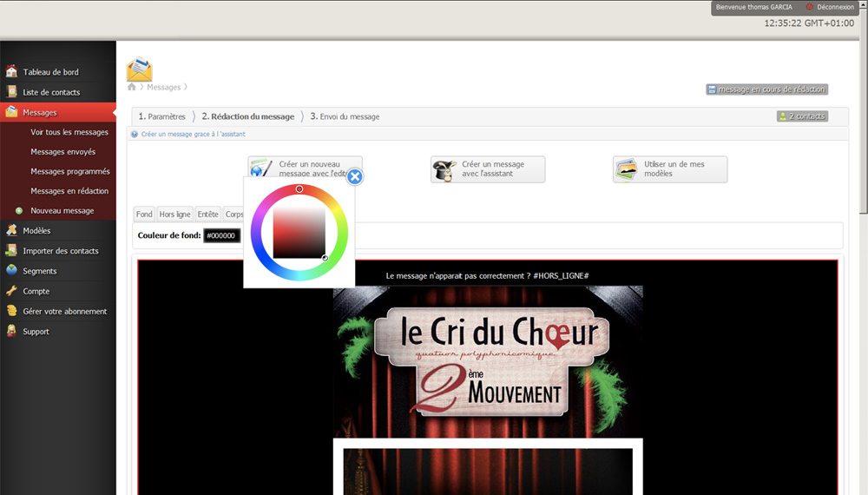Click the home breadcrumb icon
The width and height of the screenshot is (868, 495).
pos(132,87)
